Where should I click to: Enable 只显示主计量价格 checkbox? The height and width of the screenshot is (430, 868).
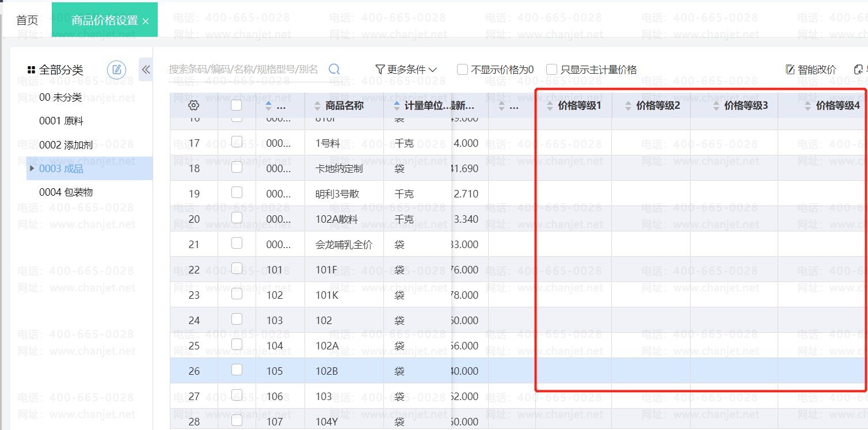551,70
